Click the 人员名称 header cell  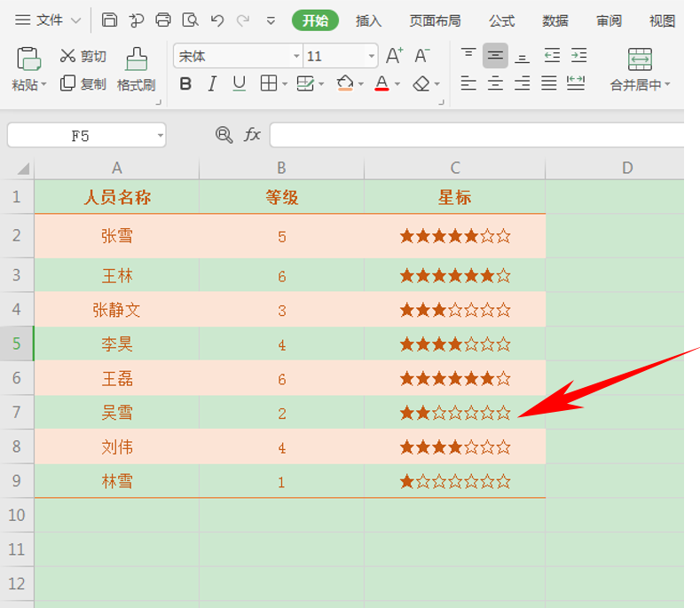(116, 196)
